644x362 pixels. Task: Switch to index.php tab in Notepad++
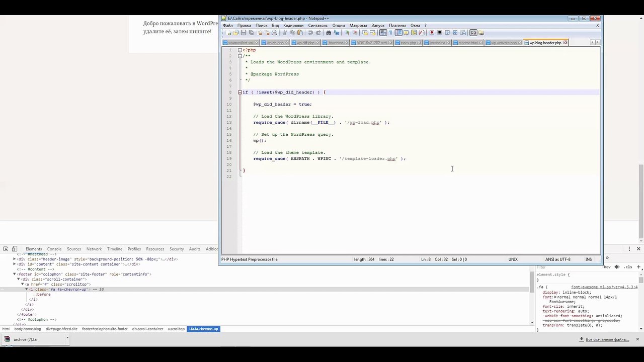[408, 43]
